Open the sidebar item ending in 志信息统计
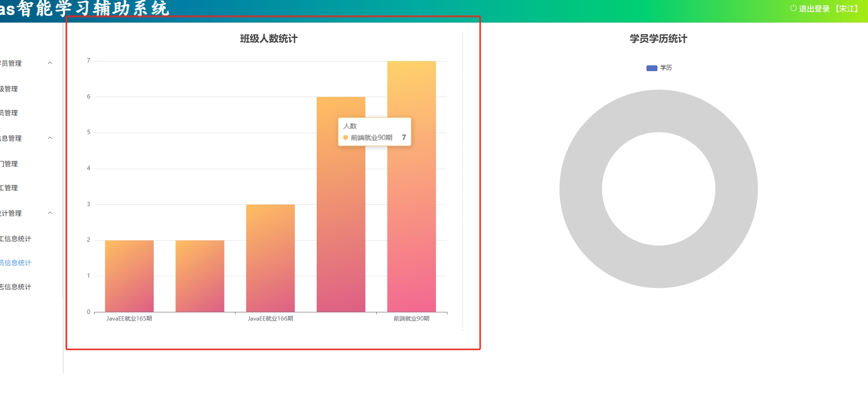The height and width of the screenshot is (396, 868). point(16,287)
